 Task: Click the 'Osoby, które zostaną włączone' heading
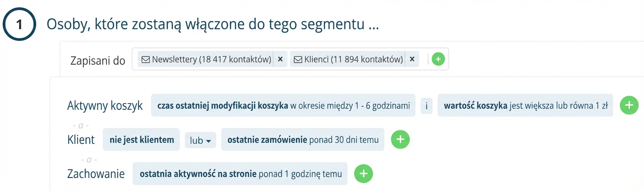pos(213,24)
